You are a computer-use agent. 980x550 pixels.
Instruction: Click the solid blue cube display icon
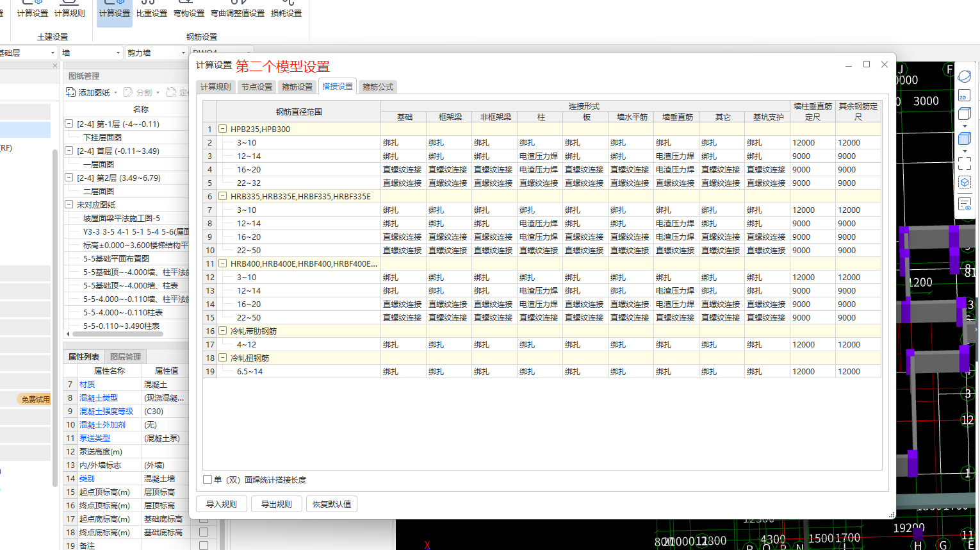[965, 138]
